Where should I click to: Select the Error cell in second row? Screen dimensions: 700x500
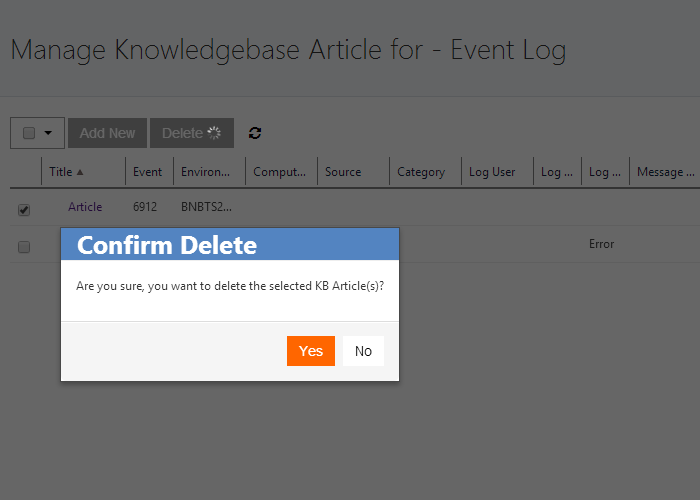pyautogui.click(x=601, y=244)
